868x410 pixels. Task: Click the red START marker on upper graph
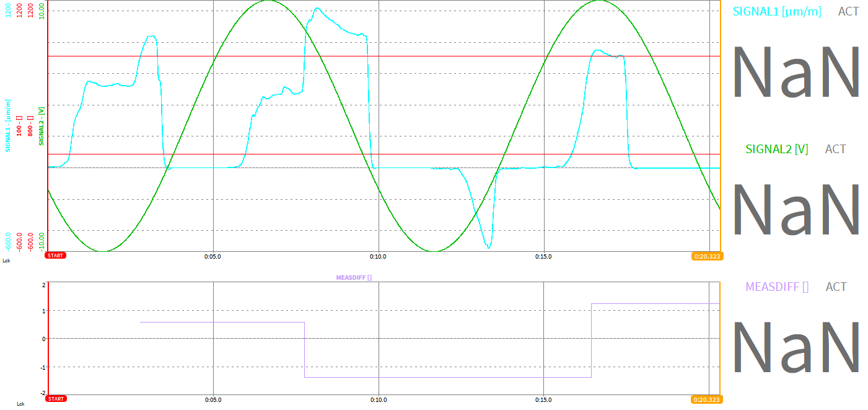[56, 256]
